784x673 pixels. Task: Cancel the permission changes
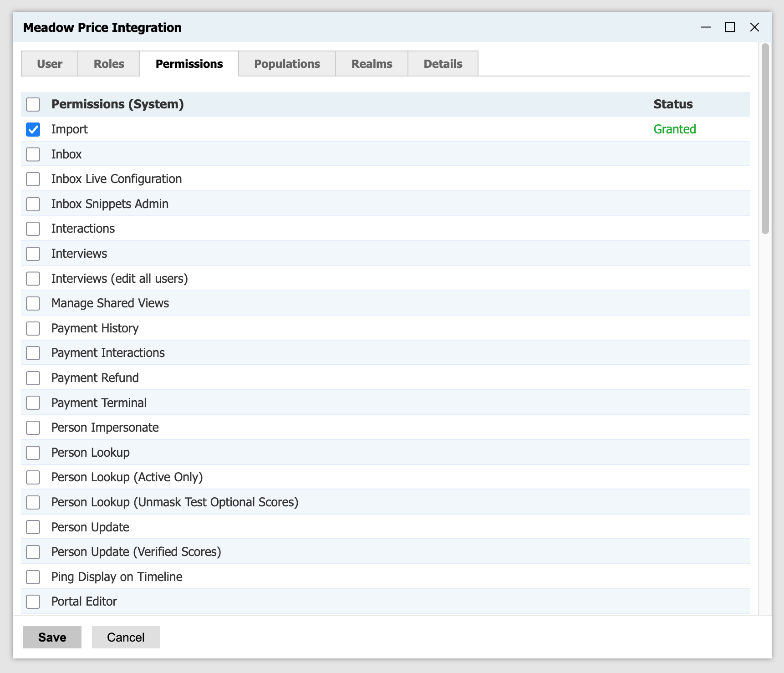pyautogui.click(x=126, y=637)
